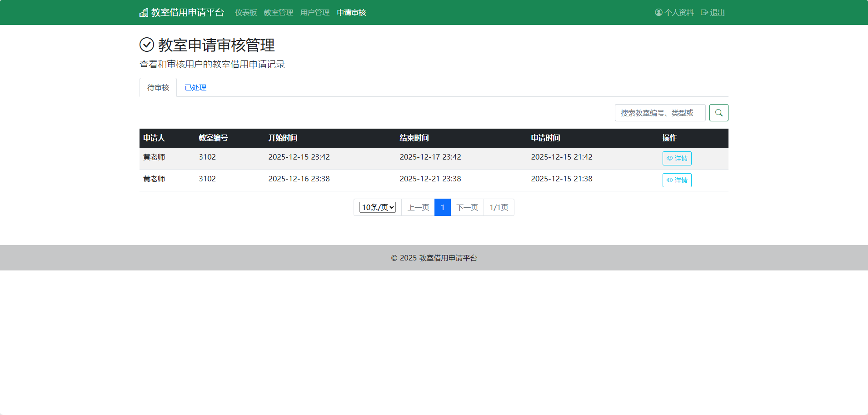Screen dimensions: 868x415
Task: Select 申请审核 navigation item
Action: tap(351, 13)
